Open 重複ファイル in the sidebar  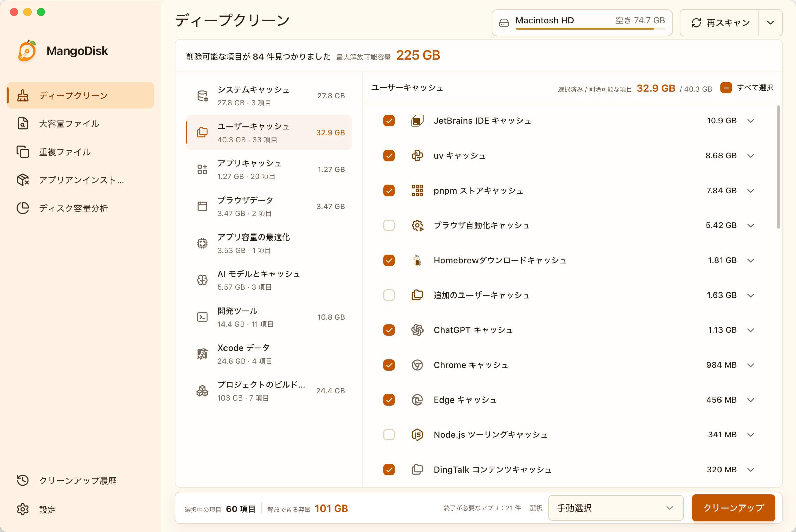(x=81, y=152)
